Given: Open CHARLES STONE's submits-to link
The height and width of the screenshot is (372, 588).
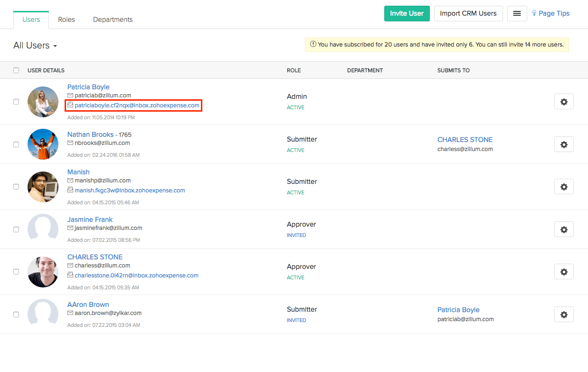Looking at the screenshot, I should (465, 139).
